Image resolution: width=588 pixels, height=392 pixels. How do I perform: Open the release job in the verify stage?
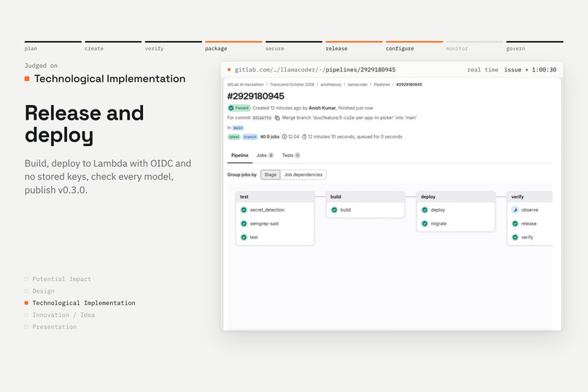[528, 223]
